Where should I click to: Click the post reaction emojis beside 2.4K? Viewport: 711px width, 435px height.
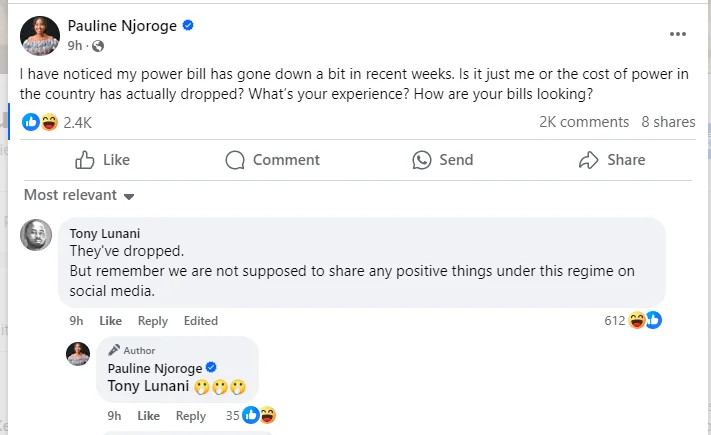40,122
